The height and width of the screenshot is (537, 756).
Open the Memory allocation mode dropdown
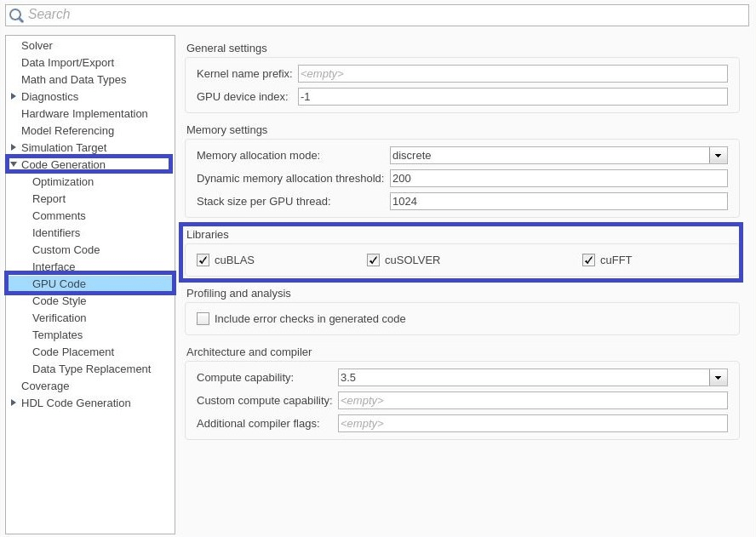(719, 156)
